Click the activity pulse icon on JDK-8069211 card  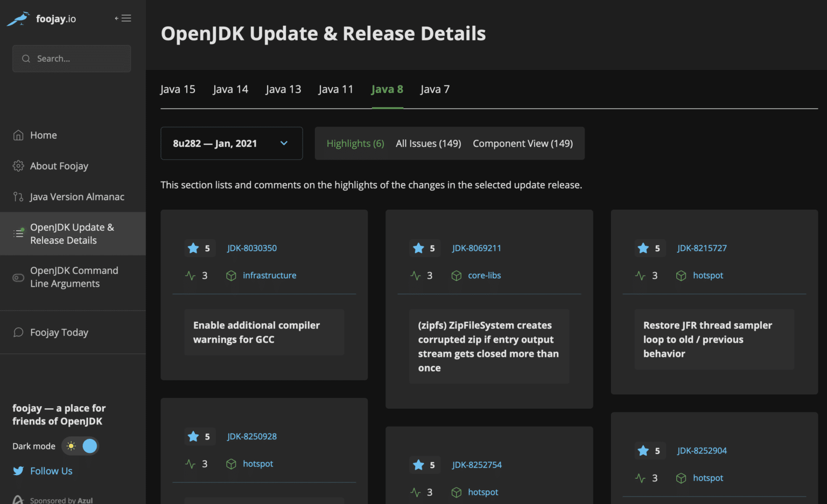(x=415, y=275)
